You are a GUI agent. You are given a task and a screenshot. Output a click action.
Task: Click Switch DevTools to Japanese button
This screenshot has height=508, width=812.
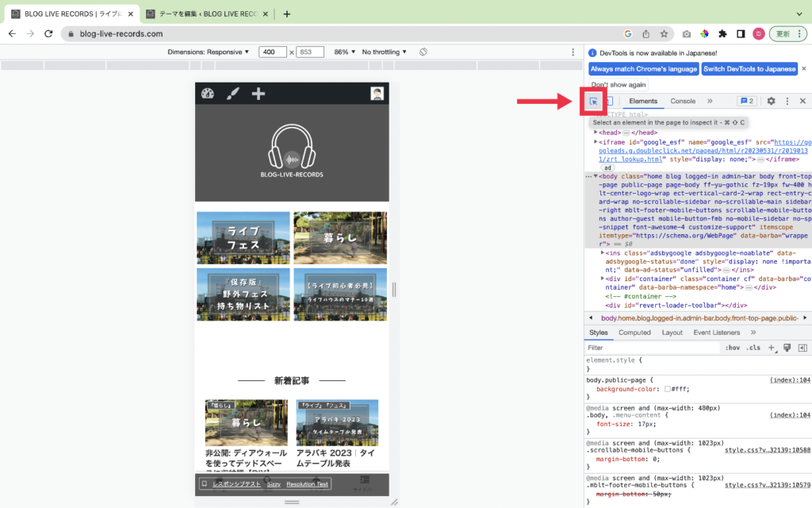[x=749, y=68]
